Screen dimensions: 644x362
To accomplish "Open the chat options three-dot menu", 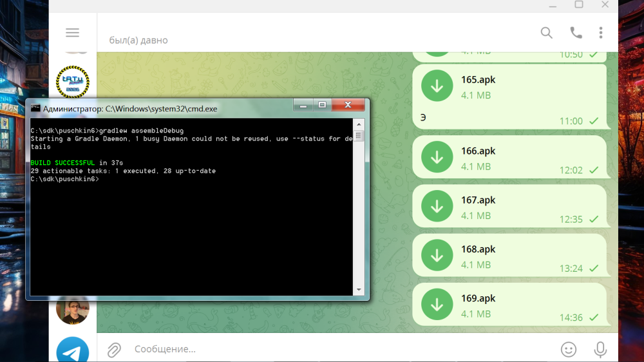I will click(600, 32).
